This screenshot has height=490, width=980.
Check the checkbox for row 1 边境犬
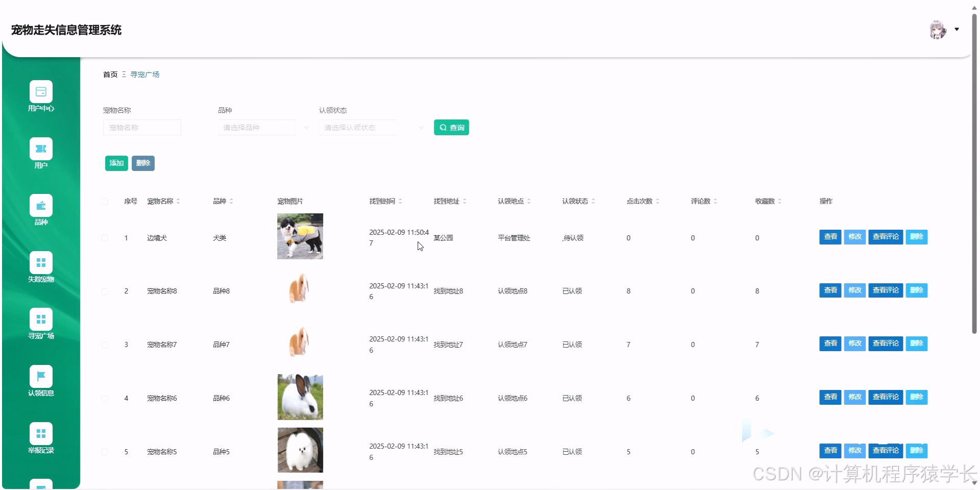pos(105,238)
